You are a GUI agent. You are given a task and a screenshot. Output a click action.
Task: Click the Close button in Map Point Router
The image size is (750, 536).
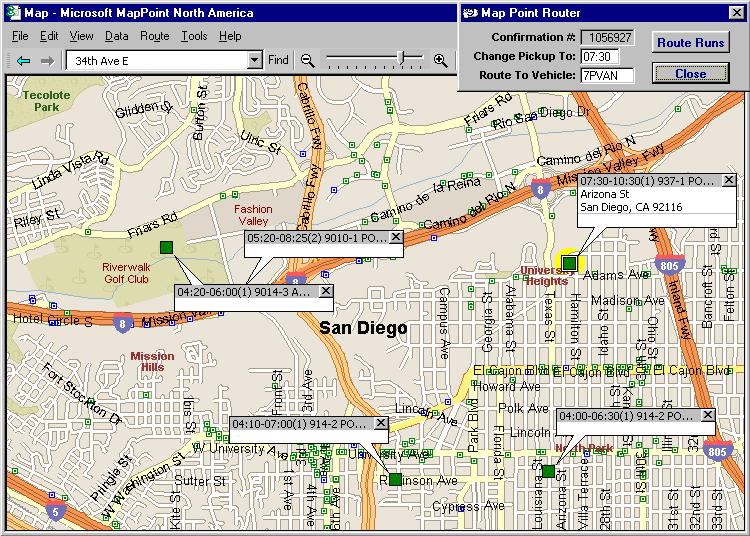[x=691, y=74]
